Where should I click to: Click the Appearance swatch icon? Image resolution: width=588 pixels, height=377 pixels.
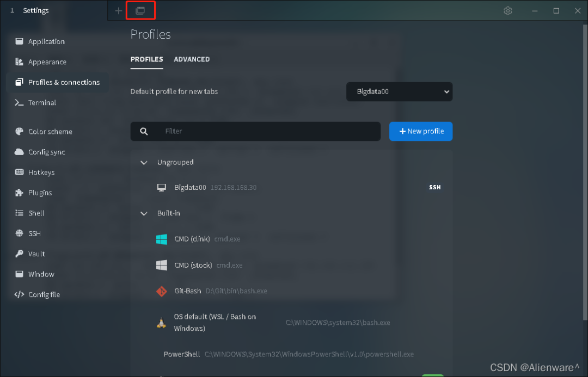19,61
